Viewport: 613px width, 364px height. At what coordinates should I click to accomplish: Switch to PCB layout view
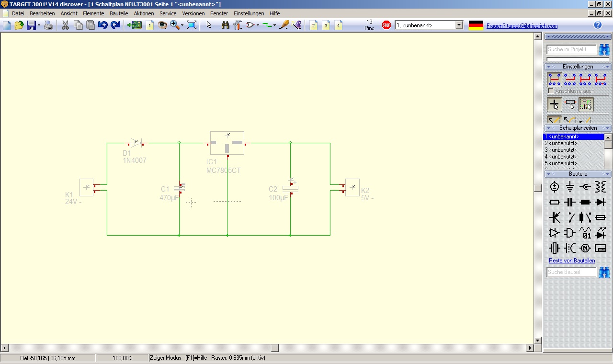click(x=135, y=25)
